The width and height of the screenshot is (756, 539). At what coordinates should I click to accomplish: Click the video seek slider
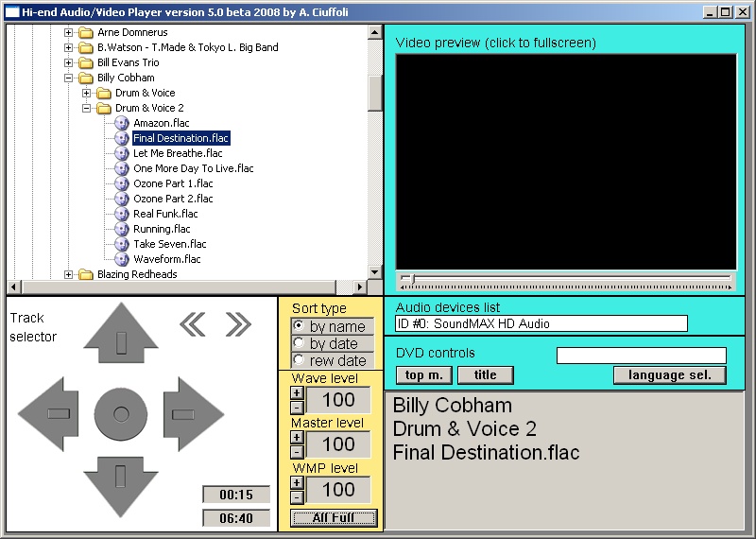pos(565,279)
